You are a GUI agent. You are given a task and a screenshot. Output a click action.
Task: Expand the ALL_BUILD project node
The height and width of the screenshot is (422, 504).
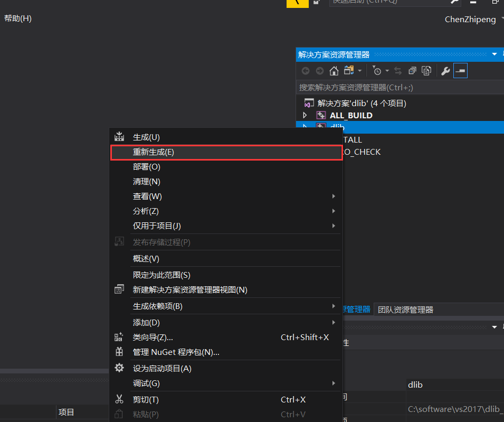pyautogui.click(x=305, y=115)
